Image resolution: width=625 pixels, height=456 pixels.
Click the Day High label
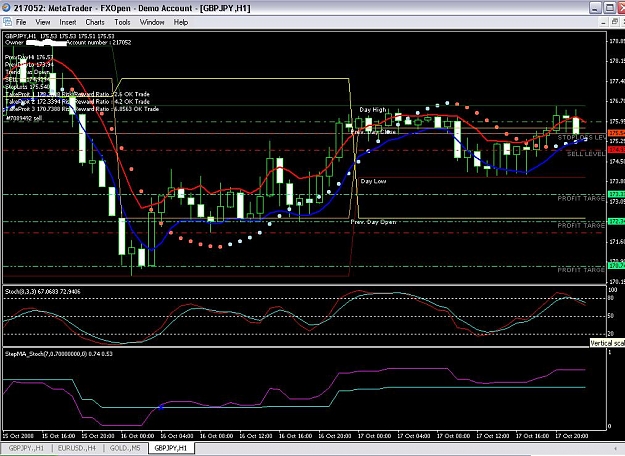tap(373, 110)
